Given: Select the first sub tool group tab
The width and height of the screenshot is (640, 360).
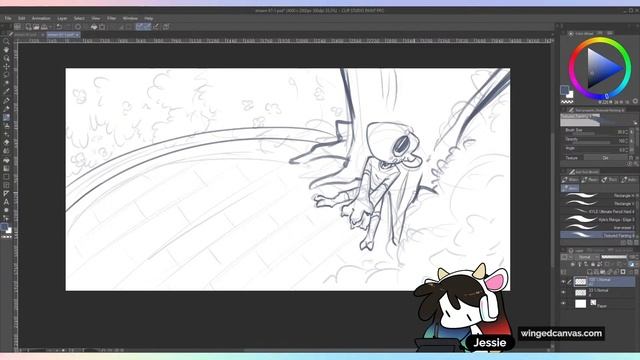Looking at the screenshot, I should pyautogui.click(x=570, y=180).
